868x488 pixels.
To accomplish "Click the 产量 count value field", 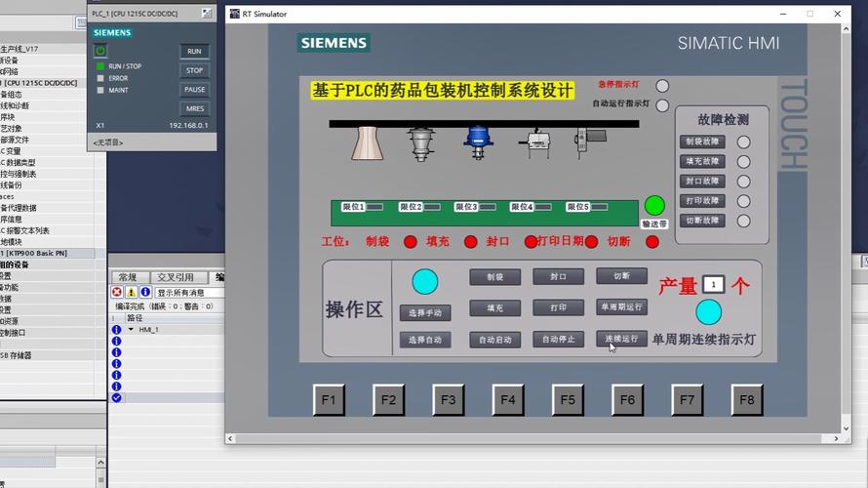I will click(x=713, y=285).
